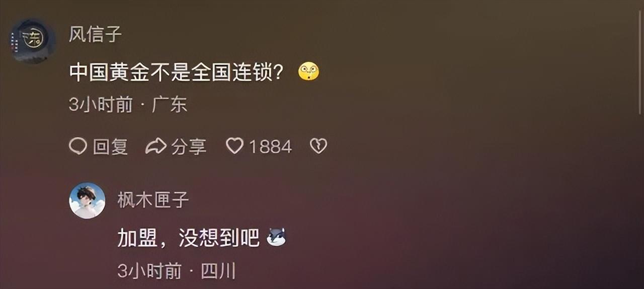Click the username 枫木匣子

click(153, 200)
